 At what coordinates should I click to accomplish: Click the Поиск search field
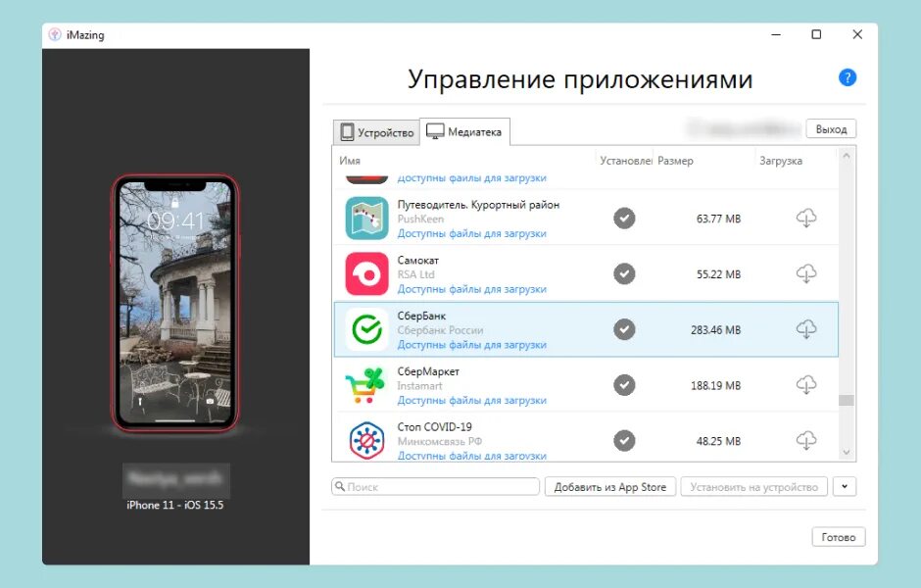point(435,486)
